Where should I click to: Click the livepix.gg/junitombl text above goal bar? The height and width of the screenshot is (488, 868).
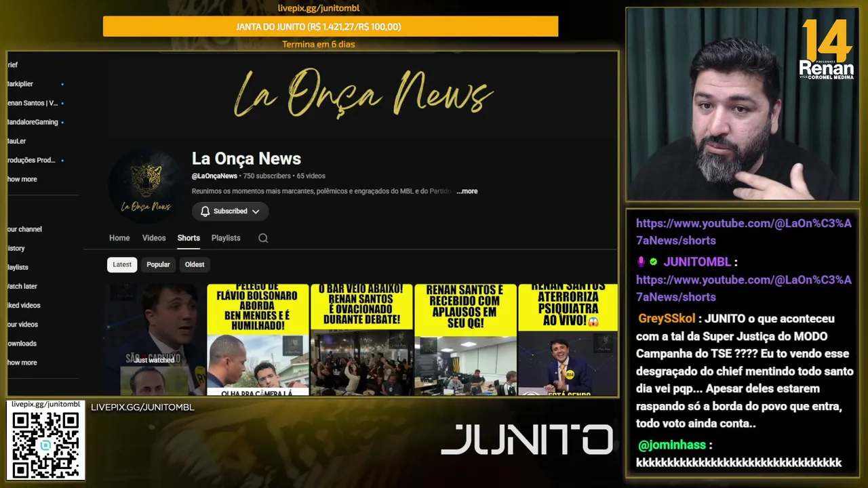pyautogui.click(x=319, y=8)
